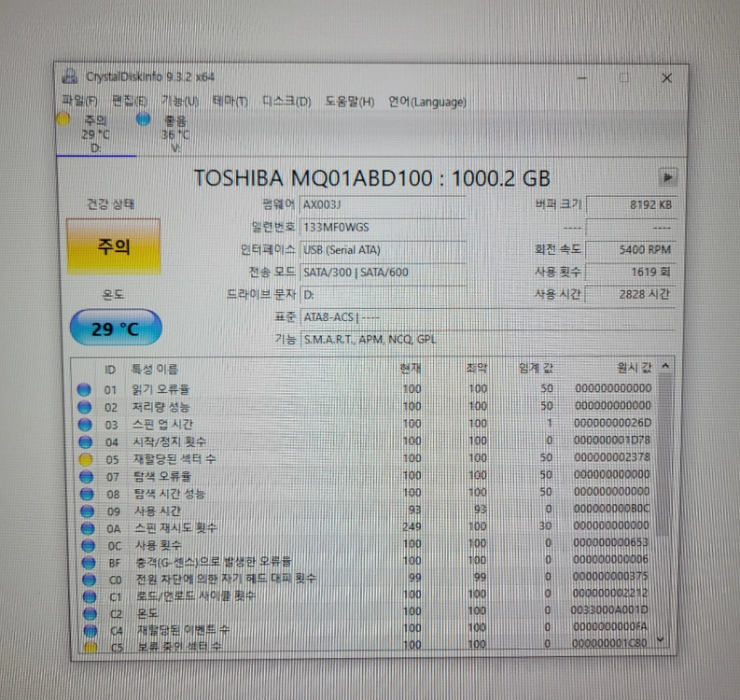Click the 29 °C temperature button
The width and height of the screenshot is (740, 700).
click(116, 328)
